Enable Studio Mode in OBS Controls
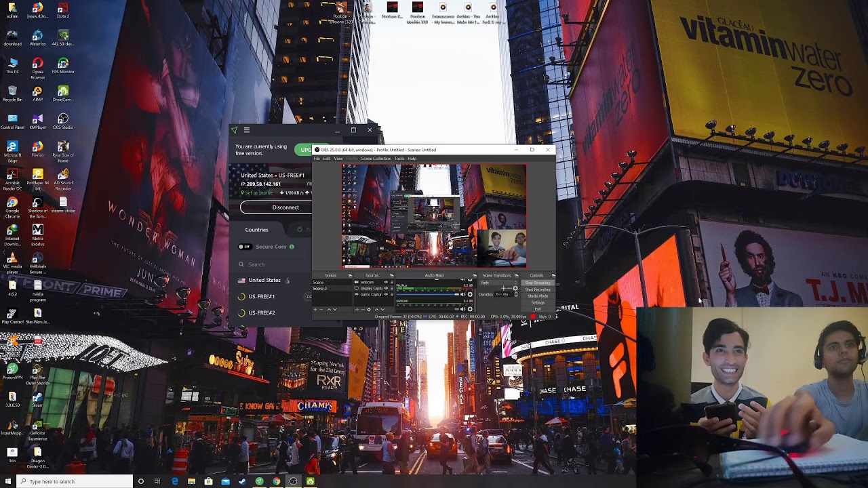Image resolution: width=868 pixels, height=488 pixels. (x=538, y=296)
